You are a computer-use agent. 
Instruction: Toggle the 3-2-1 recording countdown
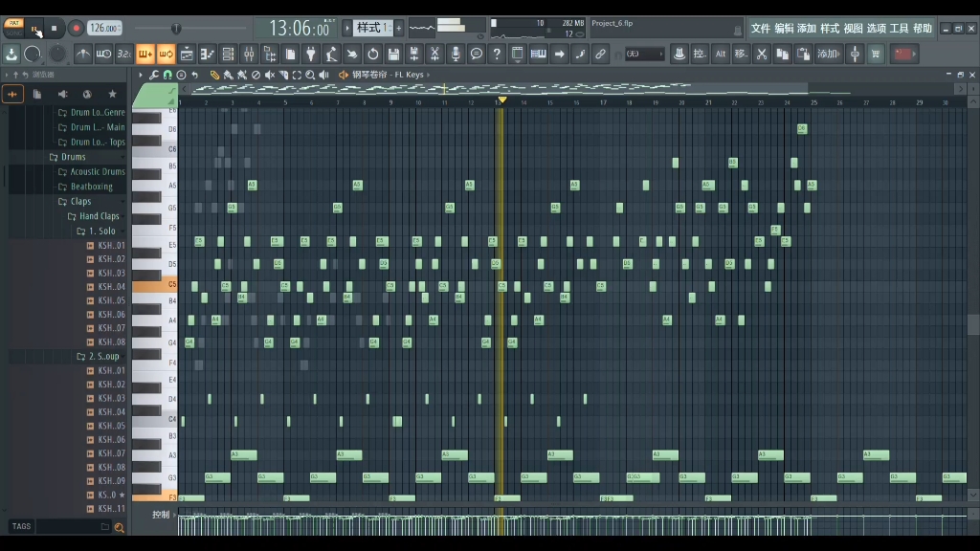click(124, 54)
